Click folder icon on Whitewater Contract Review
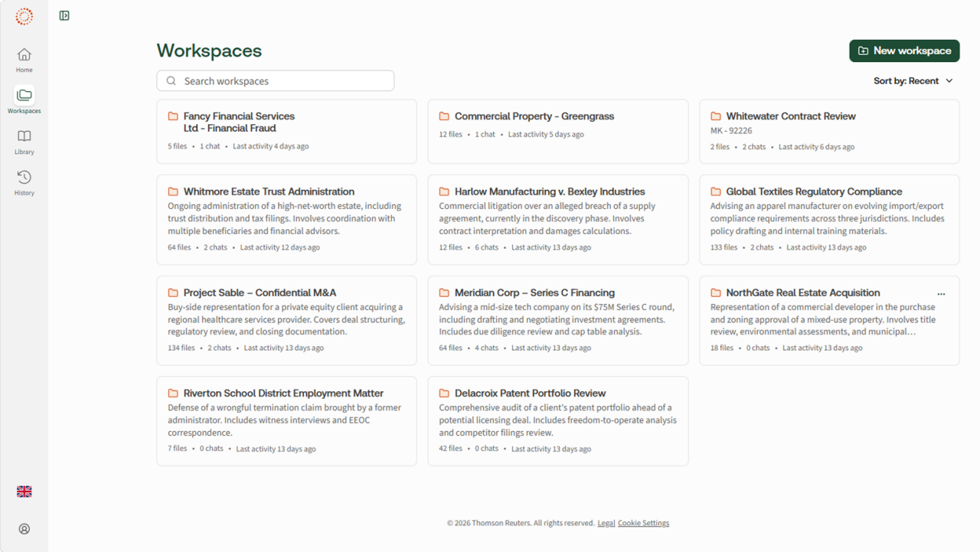 716,116
